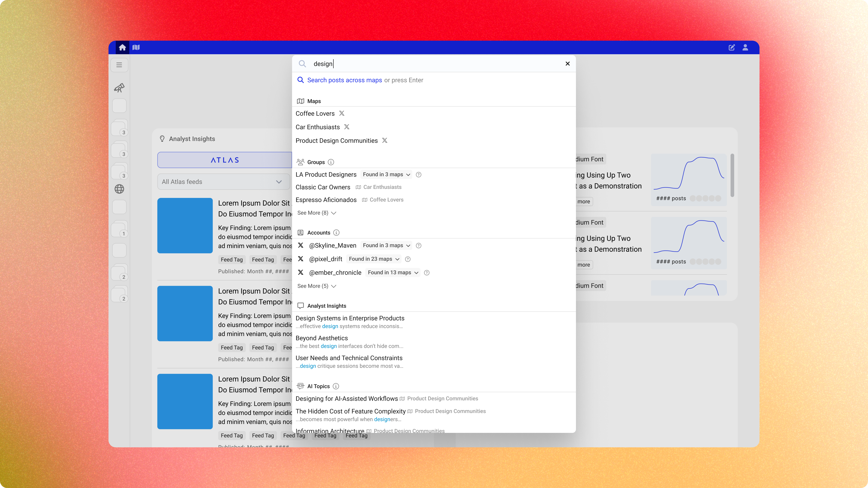
Task: Click the compose edit icon
Action: (x=731, y=47)
